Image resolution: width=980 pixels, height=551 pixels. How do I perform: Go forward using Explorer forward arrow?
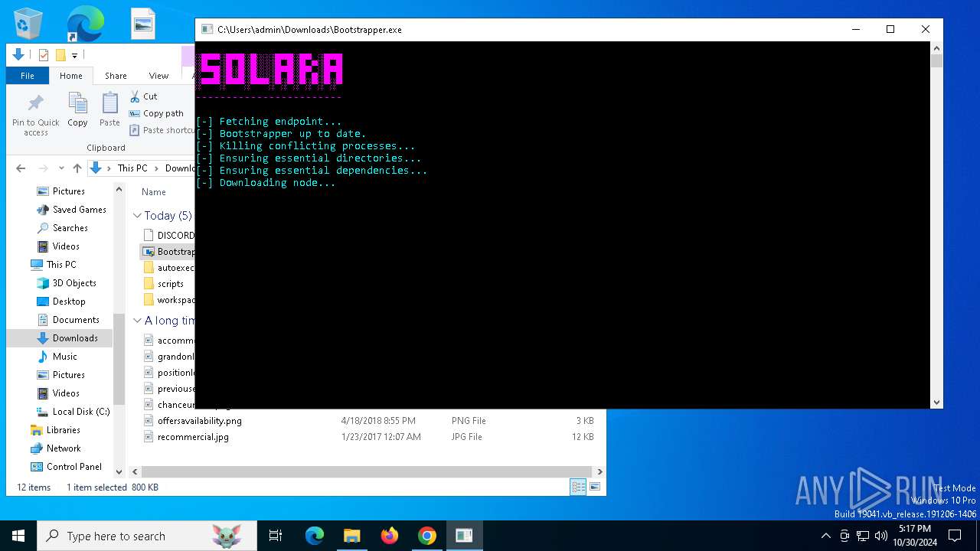tap(44, 168)
